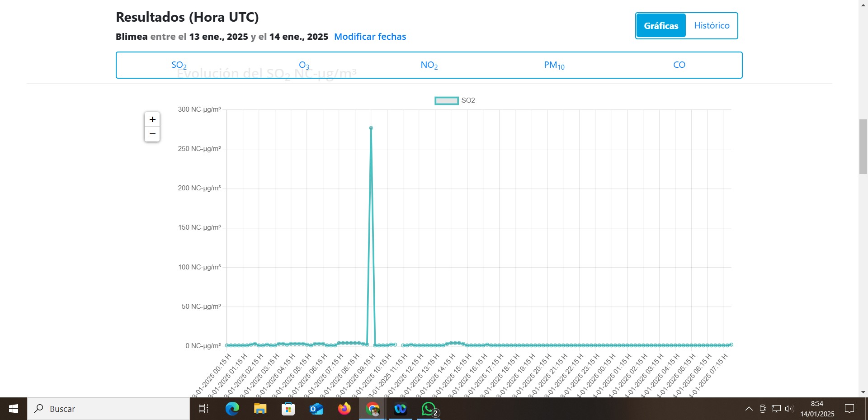
Task: Launch Microsoft Store from the taskbar
Action: [288, 409]
